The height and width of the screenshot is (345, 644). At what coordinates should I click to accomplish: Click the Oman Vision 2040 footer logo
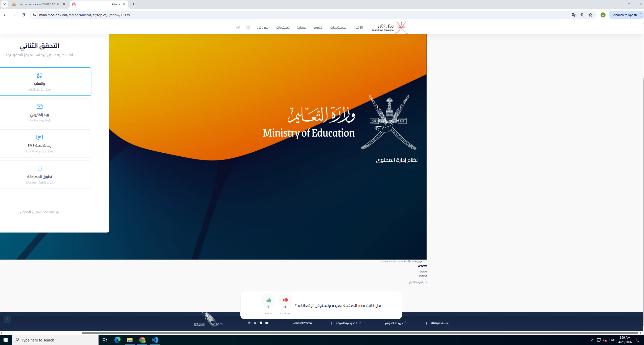(209, 319)
